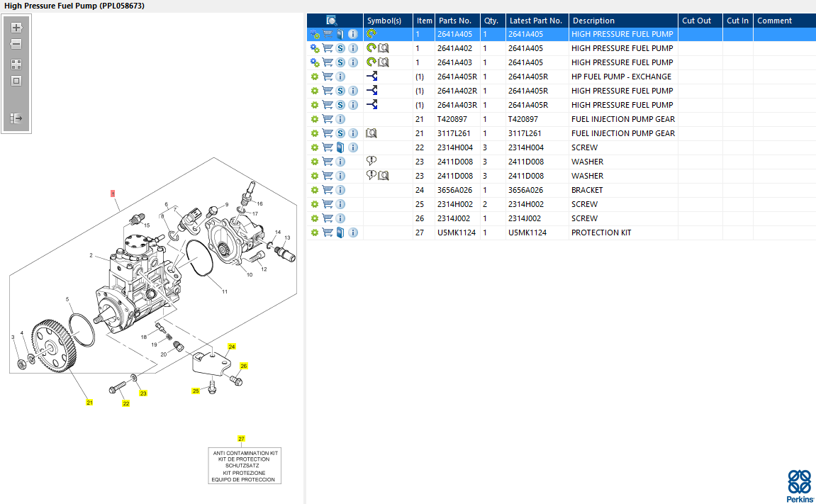Open S icon for part 2641A403
This screenshot has width=816, height=504.
coord(340,62)
